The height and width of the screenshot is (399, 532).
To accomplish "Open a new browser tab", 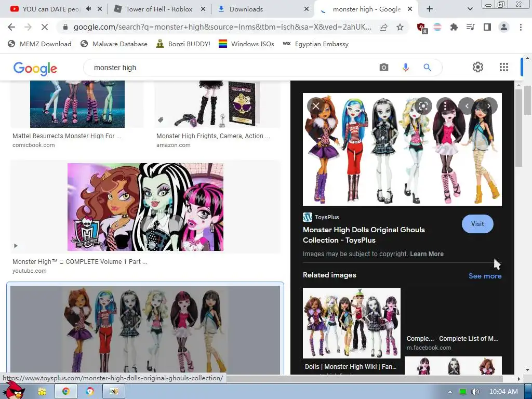I will [430, 9].
